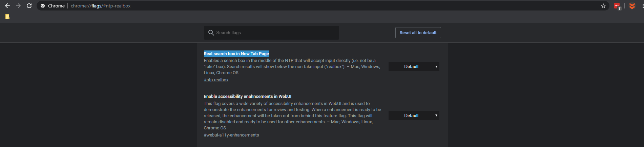The image size is (644, 147).
Task: Open the yellow bookmark folder in bookmarks bar
Action: [x=7, y=17]
